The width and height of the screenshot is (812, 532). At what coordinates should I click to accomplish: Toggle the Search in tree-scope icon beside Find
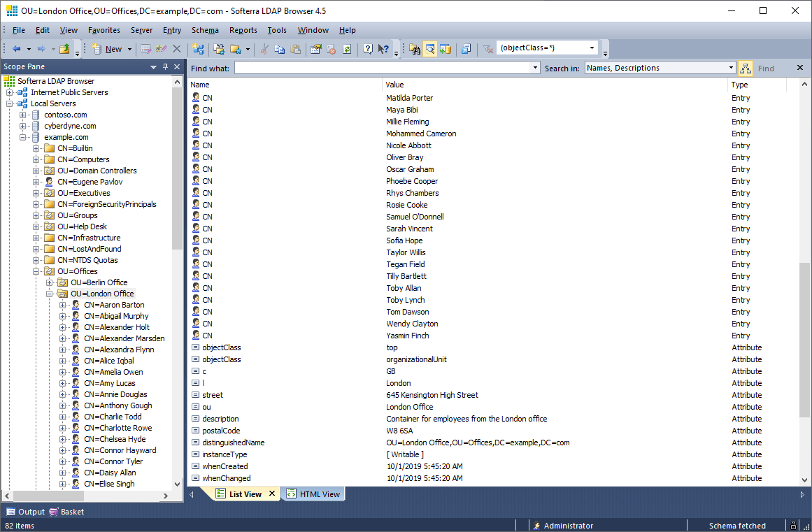tap(746, 69)
